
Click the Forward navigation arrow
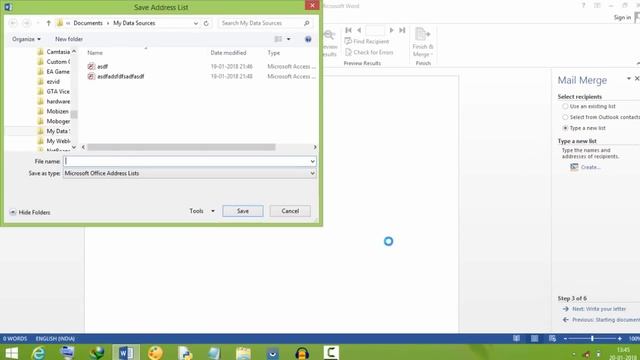click(27, 23)
